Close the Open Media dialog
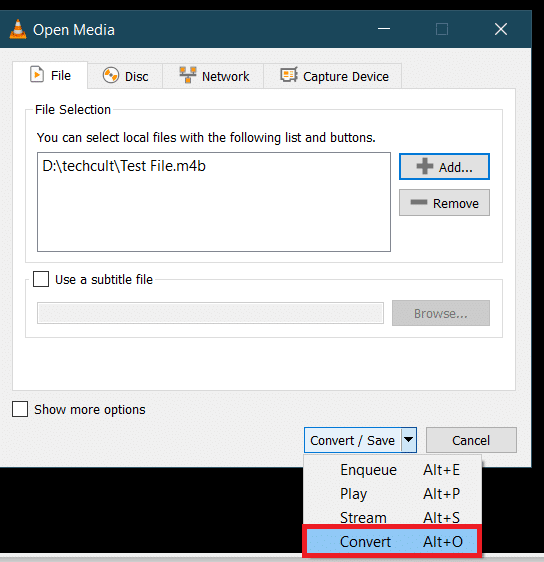Screen dimensions: 544x562 click(501, 29)
